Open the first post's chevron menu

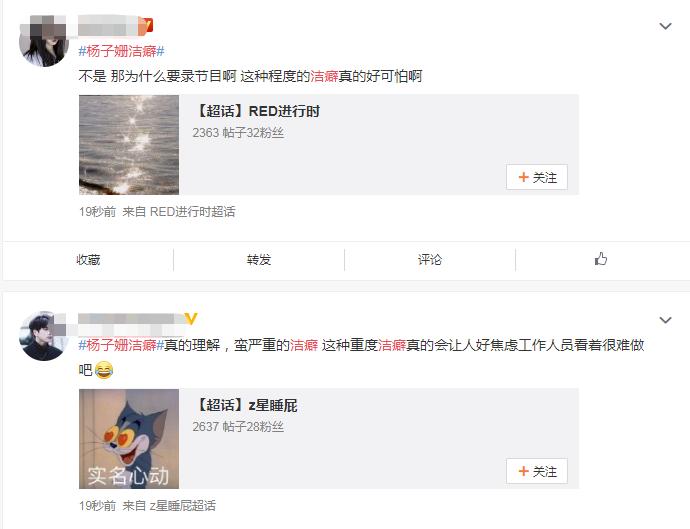pos(665,26)
